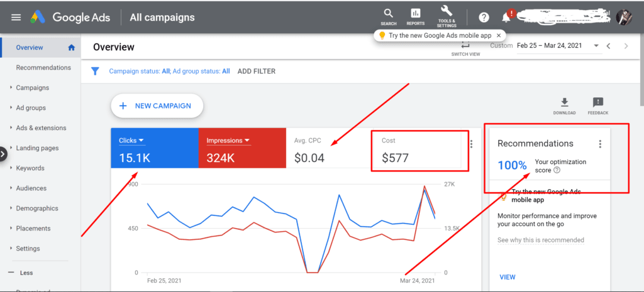Click VIEW in Recommendations card
The height and width of the screenshot is (292, 644).
coord(508,277)
